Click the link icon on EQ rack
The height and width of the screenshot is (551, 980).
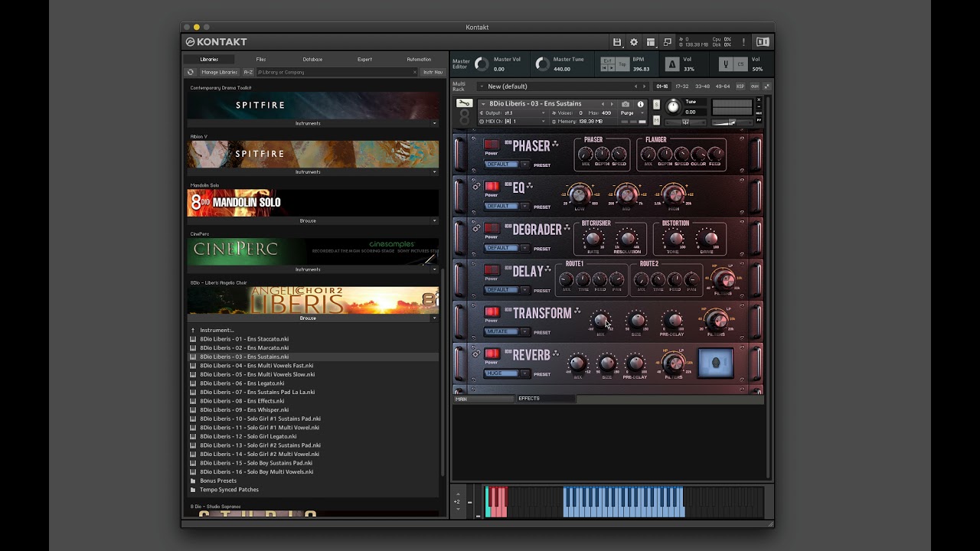pyautogui.click(x=476, y=187)
